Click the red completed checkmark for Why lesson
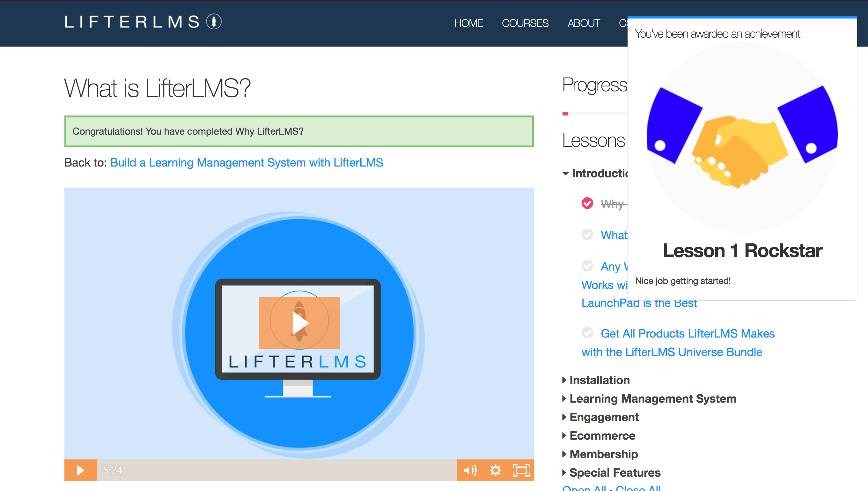 point(587,203)
